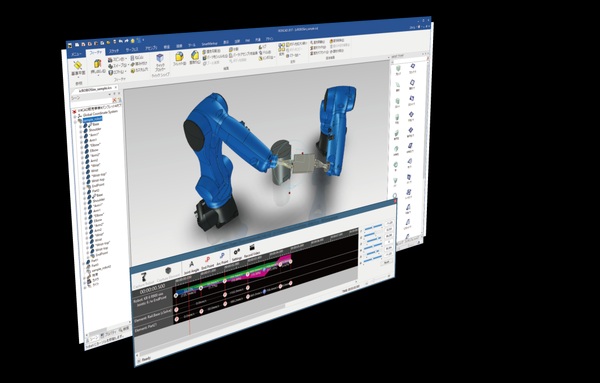600x383 pixels.
Task: Select sample_robot2 in the scene tree
Action: click(101, 268)
